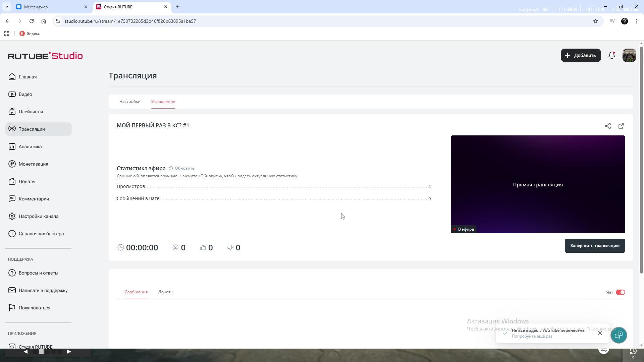The image size is (644, 362).
Task: Dismiss the YouTube transfer notification
Action: pyautogui.click(x=600, y=333)
